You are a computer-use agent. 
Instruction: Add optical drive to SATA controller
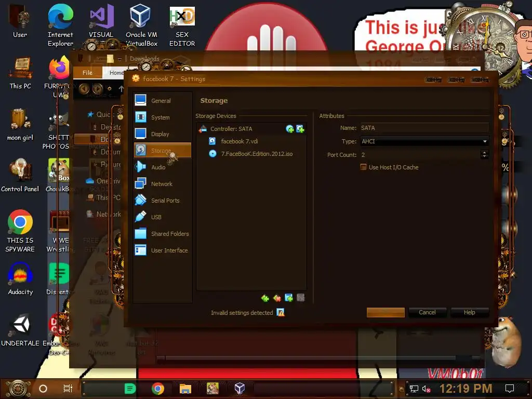[x=290, y=129]
